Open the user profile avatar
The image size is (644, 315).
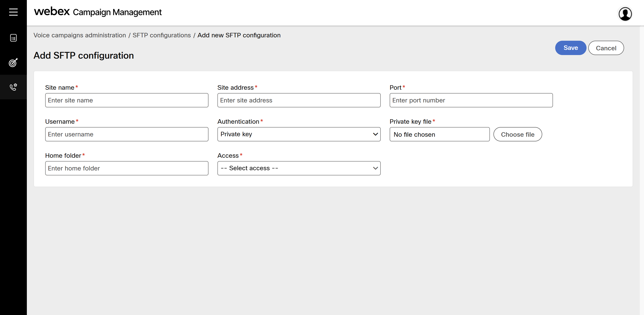pos(625,14)
